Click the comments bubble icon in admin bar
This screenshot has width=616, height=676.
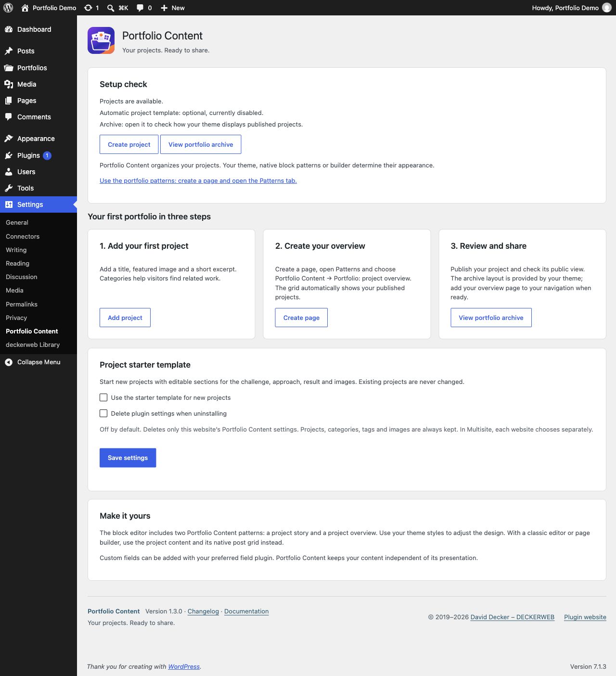[x=140, y=8]
